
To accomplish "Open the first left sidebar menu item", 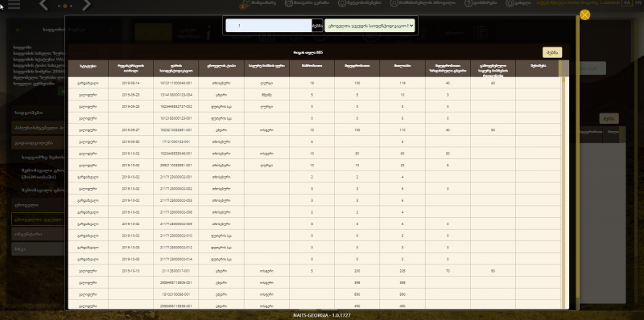I will tap(38, 113).
